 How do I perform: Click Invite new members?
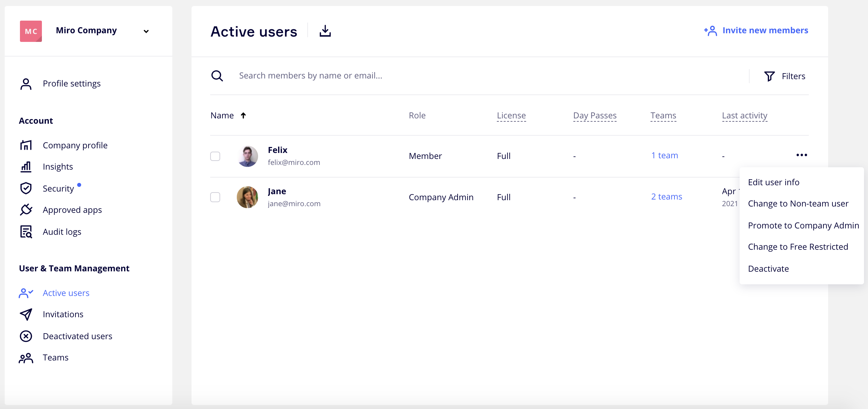coord(765,30)
